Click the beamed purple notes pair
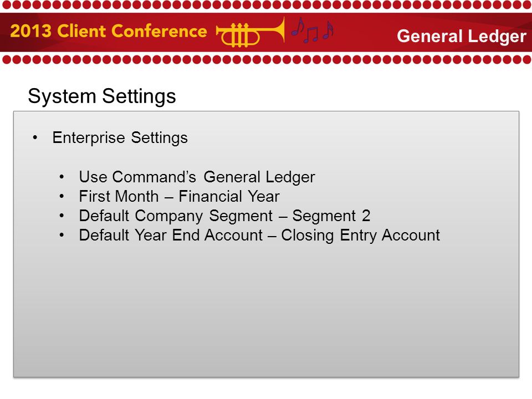 coord(310,35)
